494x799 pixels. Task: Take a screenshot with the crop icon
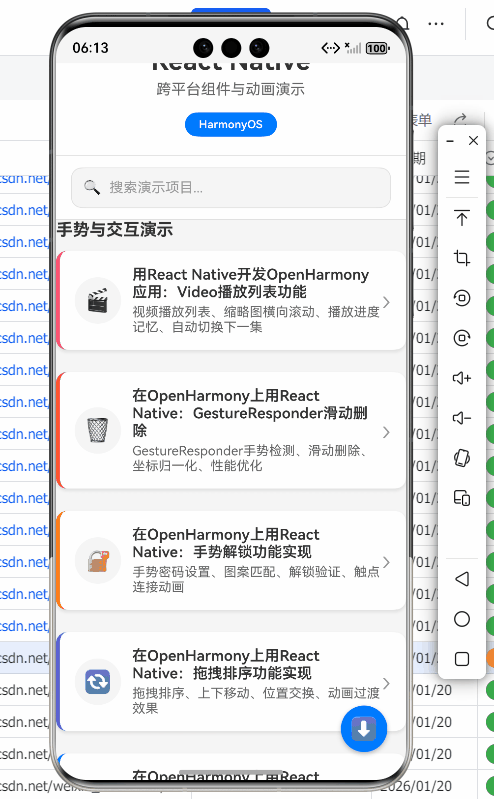tap(462, 257)
